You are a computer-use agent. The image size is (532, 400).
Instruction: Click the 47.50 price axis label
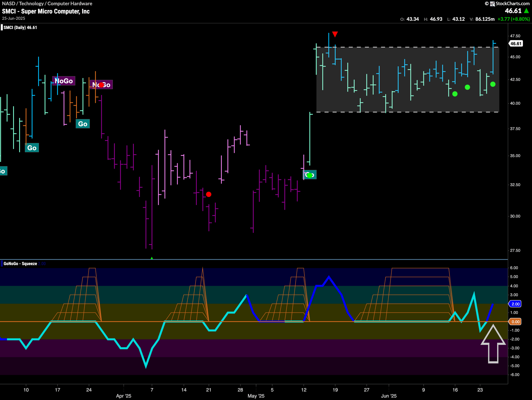click(x=515, y=36)
